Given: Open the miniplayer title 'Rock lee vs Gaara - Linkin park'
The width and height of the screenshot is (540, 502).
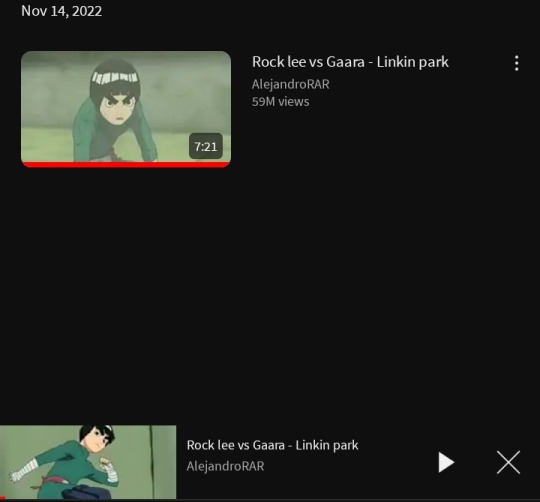Looking at the screenshot, I should point(272,445).
